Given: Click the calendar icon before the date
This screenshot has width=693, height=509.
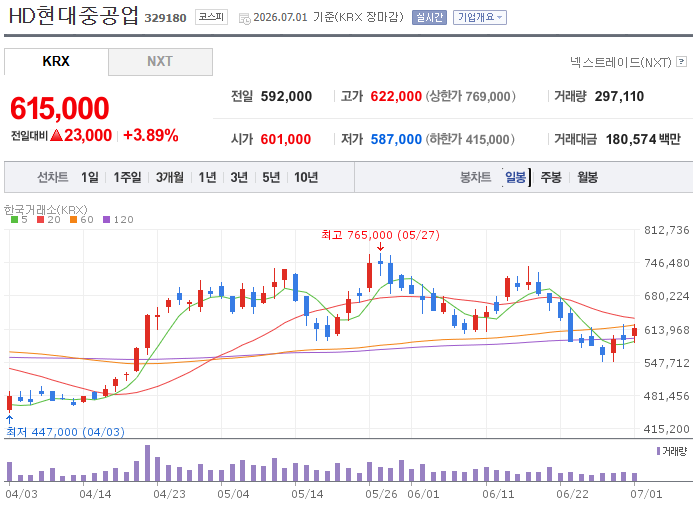Looking at the screenshot, I should (x=244, y=18).
